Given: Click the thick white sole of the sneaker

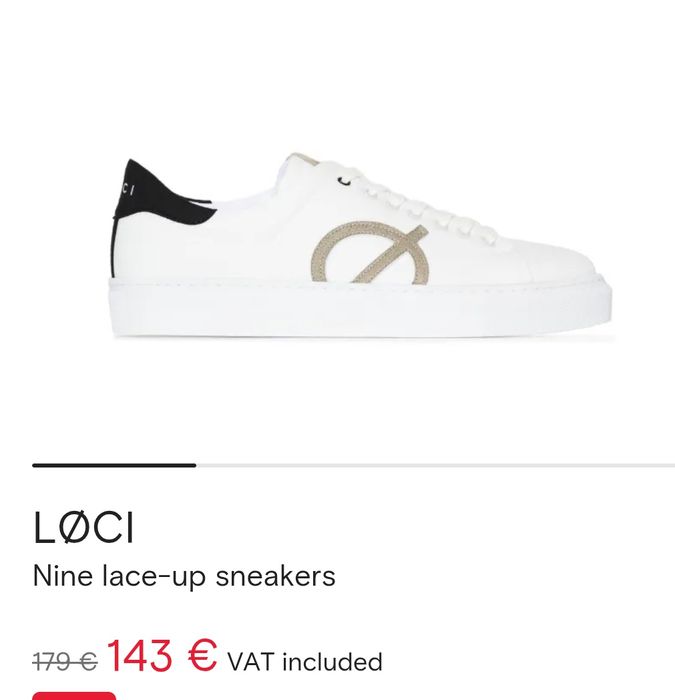Looking at the screenshot, I should pos(361,309).
